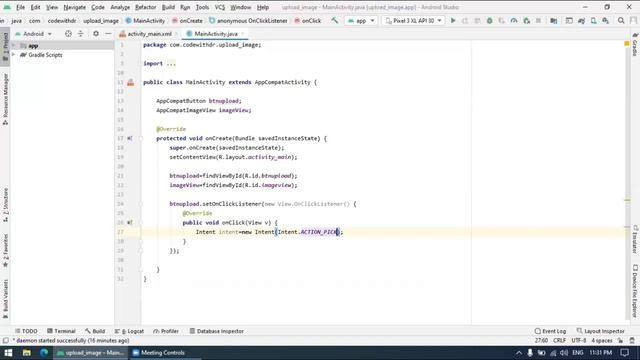Open File Explorer from taskbar
The image size is (640, 360).
point(27,353)
